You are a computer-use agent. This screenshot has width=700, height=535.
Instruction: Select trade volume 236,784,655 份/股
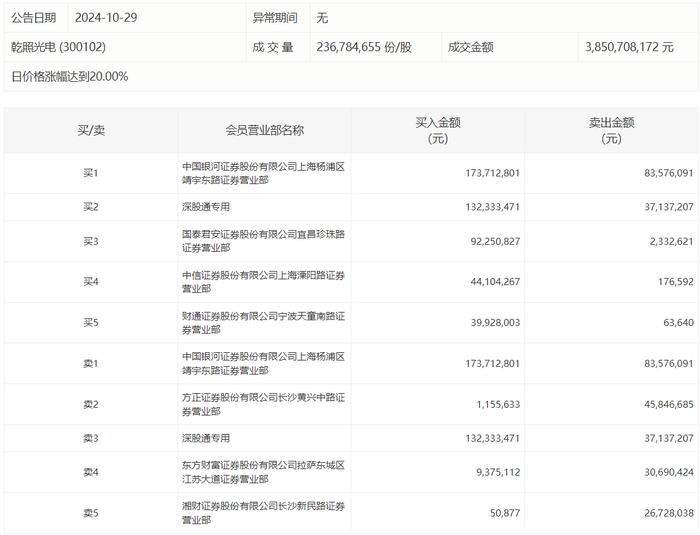click(364, 47)
